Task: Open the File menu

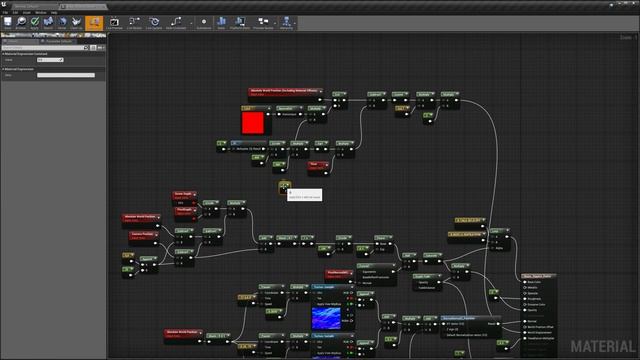Action: [5, 13]
